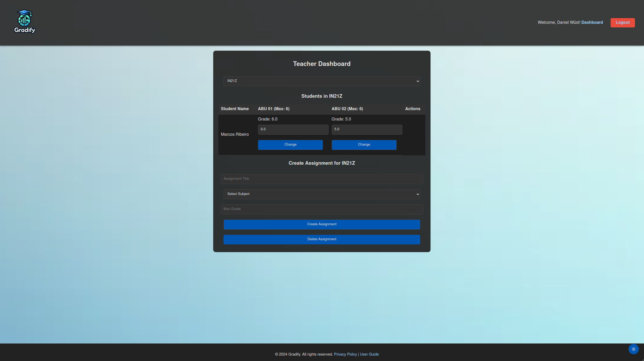This screenshot has width=644, height=361.
Task: Select Dashboard menu item in navbar
Action: point(592,22)
